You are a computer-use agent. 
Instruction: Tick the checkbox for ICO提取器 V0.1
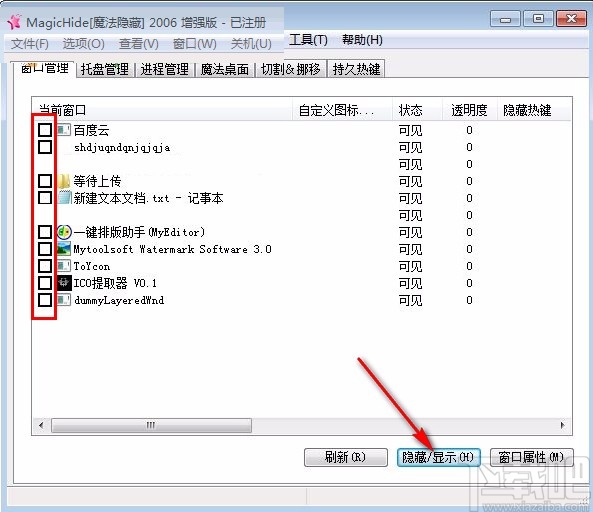coord(45,283)
